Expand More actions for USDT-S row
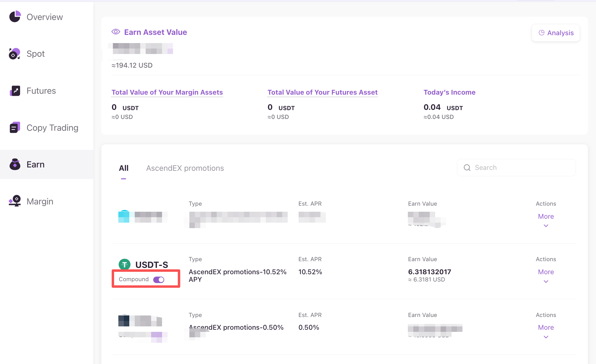The height and width of the screenshot is (364, 596). pyautogui.click(x=546, y=272)
